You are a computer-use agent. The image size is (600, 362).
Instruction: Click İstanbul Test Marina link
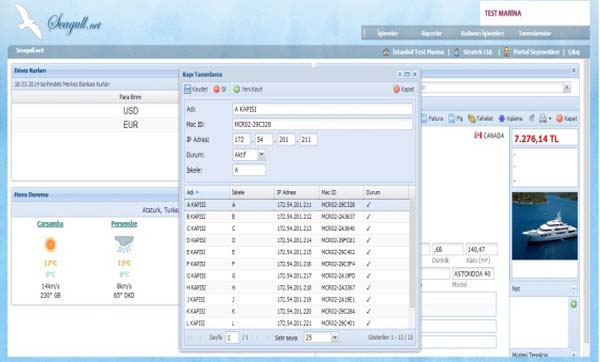(x=418, y=52)
